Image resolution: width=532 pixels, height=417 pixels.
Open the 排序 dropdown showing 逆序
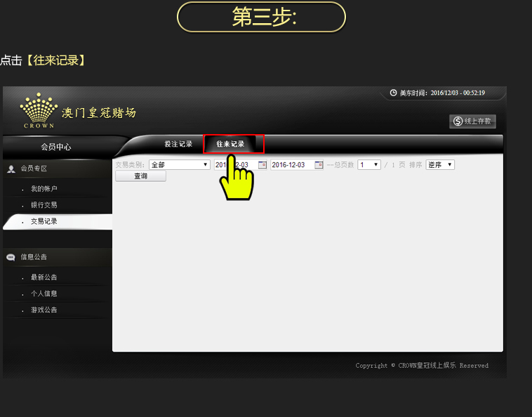pyautogui.click(x=440, y=165)
